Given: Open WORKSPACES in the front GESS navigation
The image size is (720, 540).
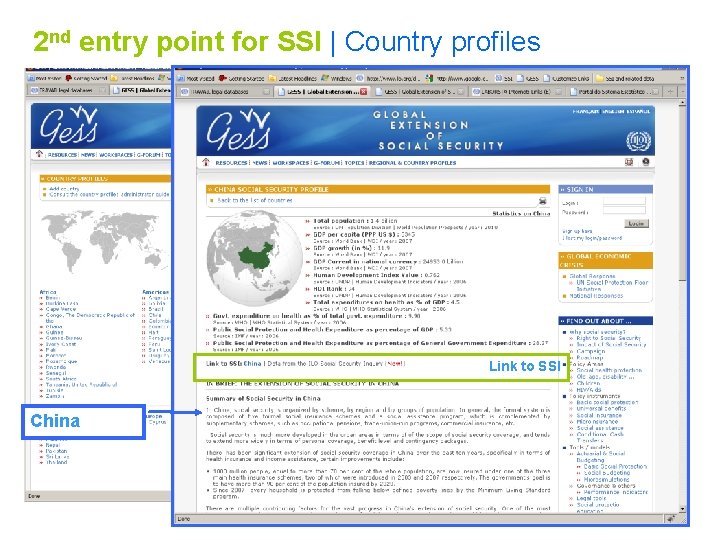Looking at the screenshot, I should 291,163.
